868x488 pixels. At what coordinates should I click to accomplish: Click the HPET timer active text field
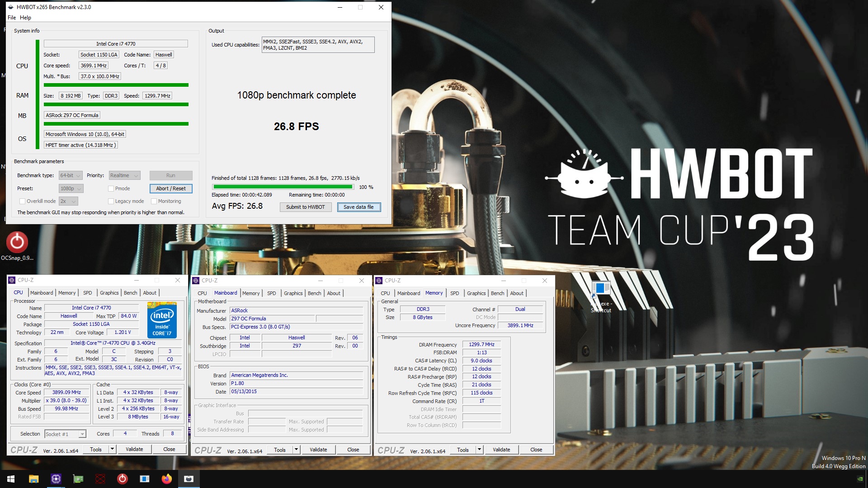point(81,145)
